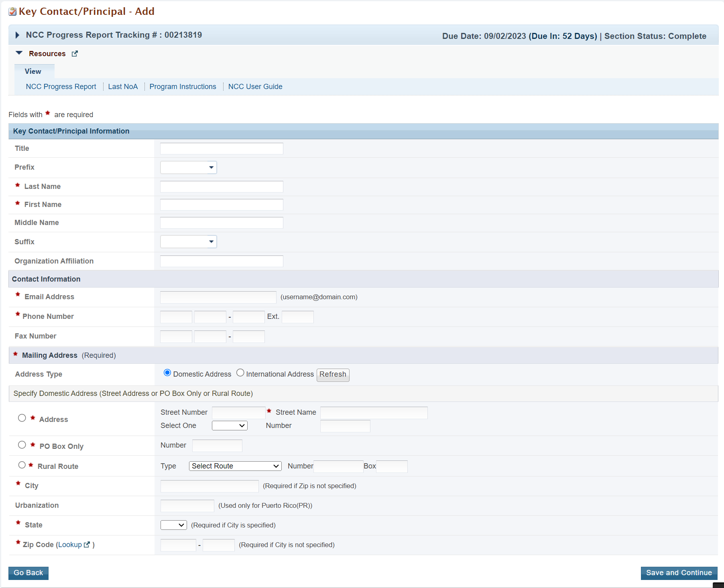
Task: Choose the Rural Route radio option
Action: click(22, 465)
